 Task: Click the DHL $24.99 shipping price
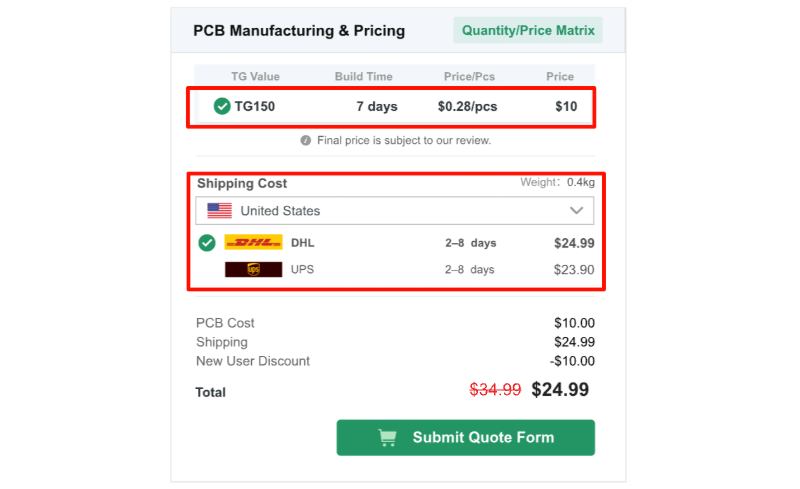click(574, 242)
